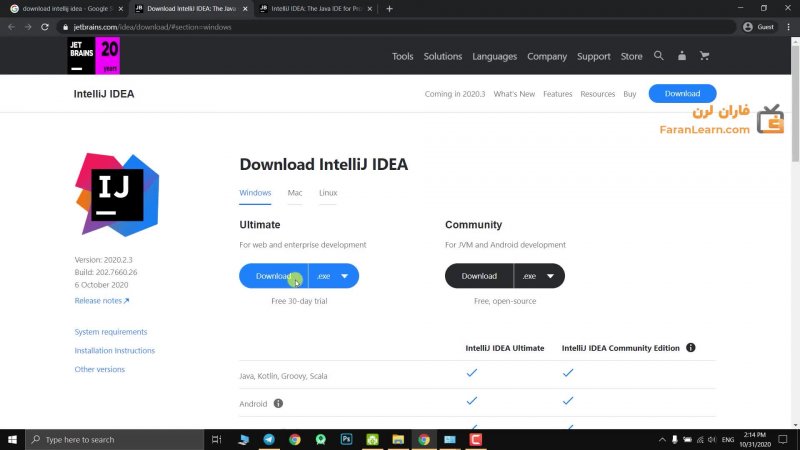Reload the page with refresh icon
Image resolution: width=800 pixels, height=450 pixels.
(45, 27)
